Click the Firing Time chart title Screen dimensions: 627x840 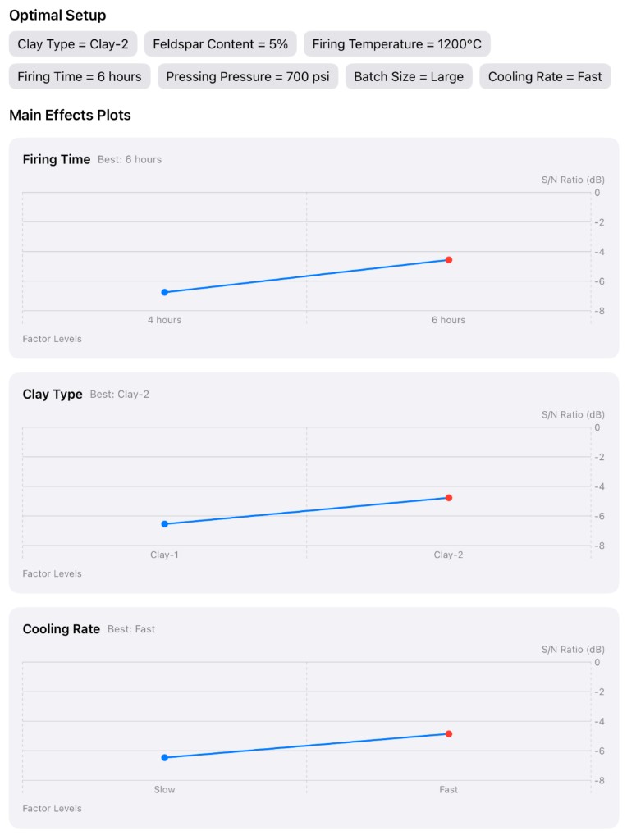click(x=57, y=159)
